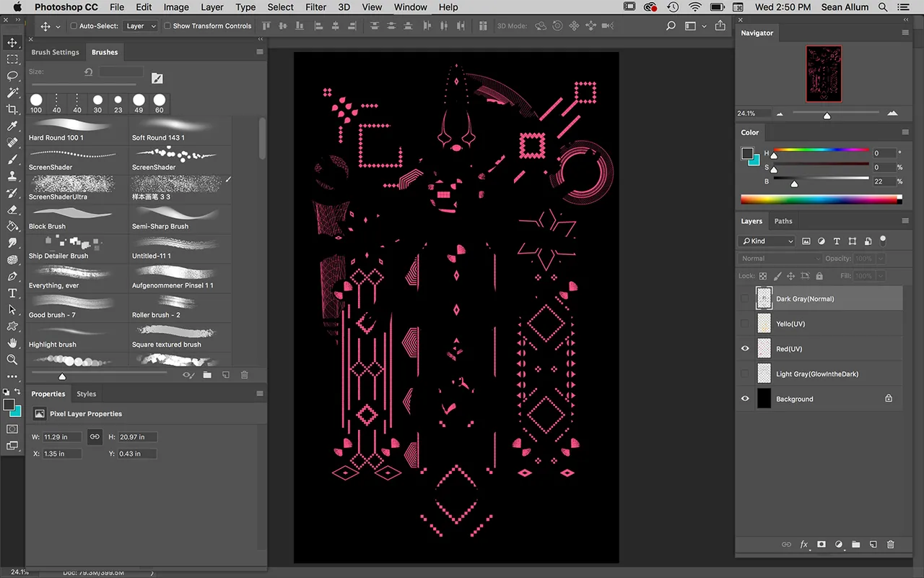Create new adjustment layer icon
This screenshot has width=924, height=578.
click(x=839, y=544)
